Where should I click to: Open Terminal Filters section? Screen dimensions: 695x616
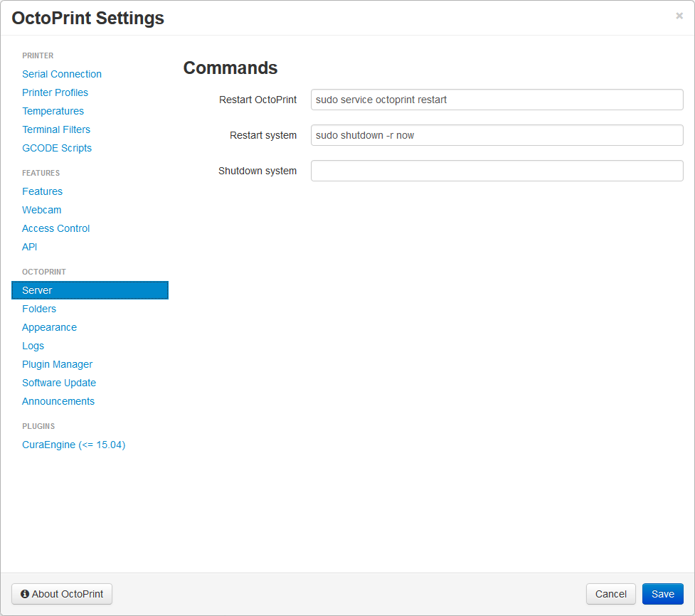click(x=56, y=129)
